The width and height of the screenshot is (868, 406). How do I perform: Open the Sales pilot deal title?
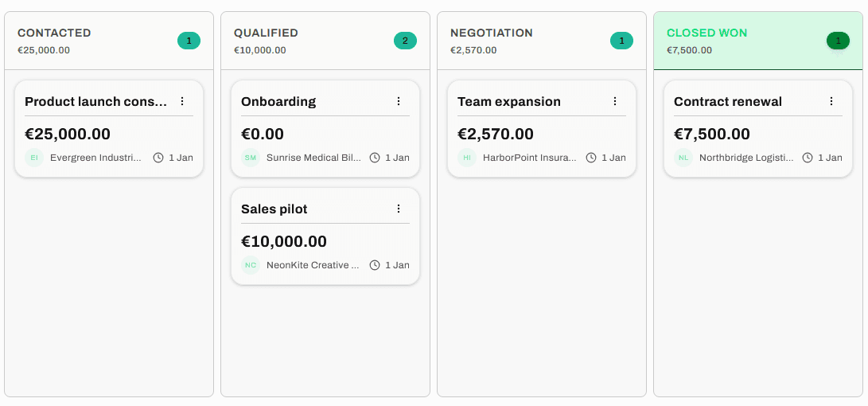coord(274,209)
